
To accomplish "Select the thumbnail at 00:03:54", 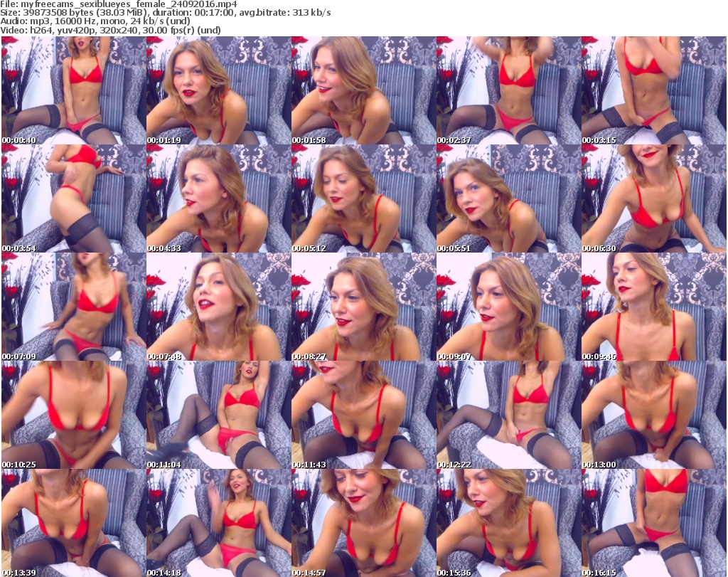I will (x=73, y=198).
